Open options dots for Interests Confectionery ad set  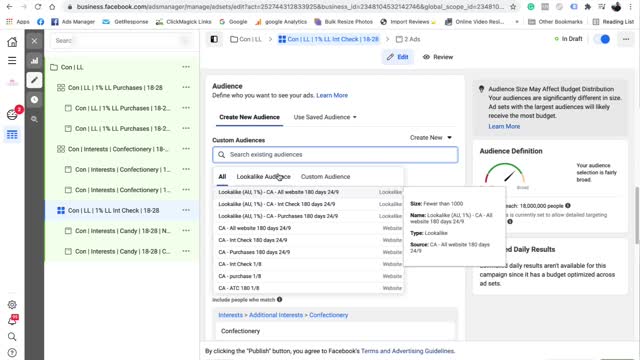point(186,149)
